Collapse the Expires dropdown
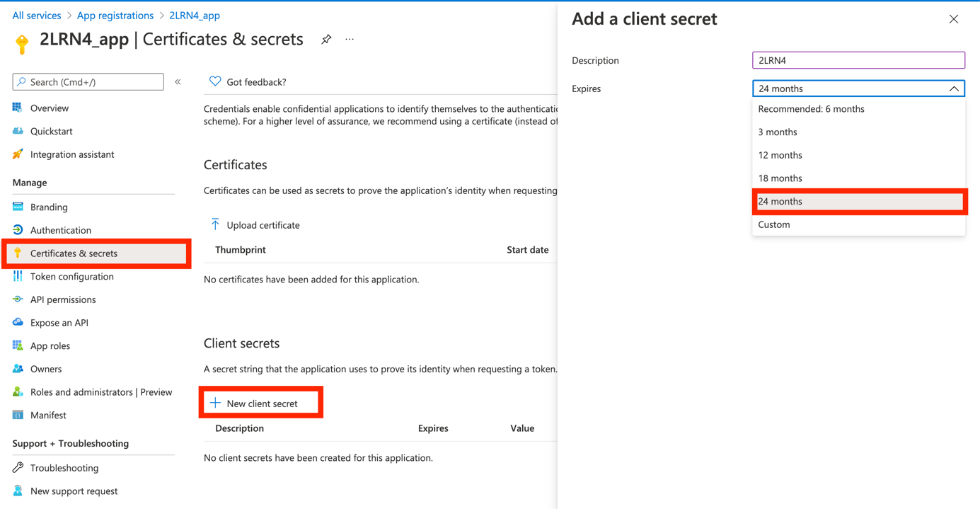This screenshot has width=980, height=509. click(x=954, y=88)
